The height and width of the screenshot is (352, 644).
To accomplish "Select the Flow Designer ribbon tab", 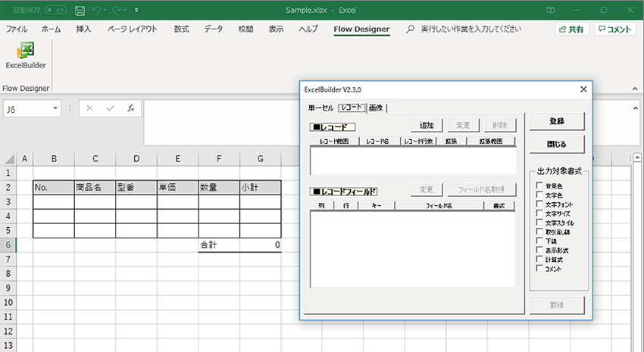I will pos(361,29).
